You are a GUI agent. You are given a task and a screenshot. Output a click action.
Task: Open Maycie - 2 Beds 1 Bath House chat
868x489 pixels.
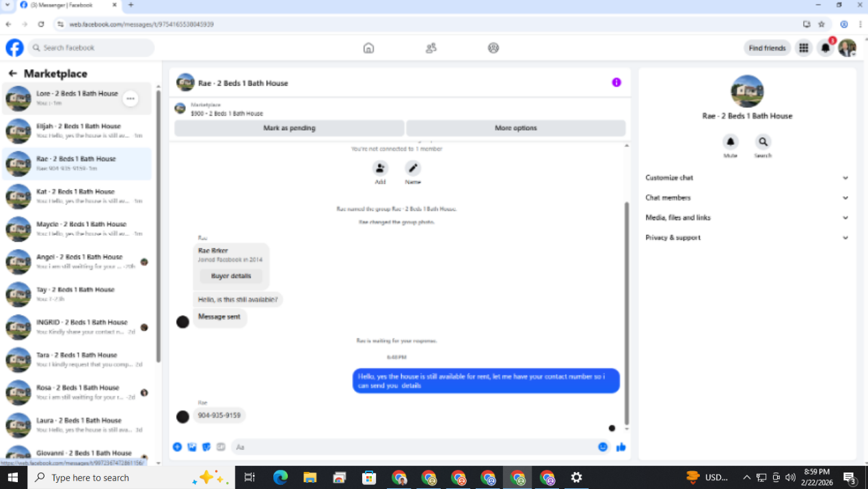[x=77, y=229]
